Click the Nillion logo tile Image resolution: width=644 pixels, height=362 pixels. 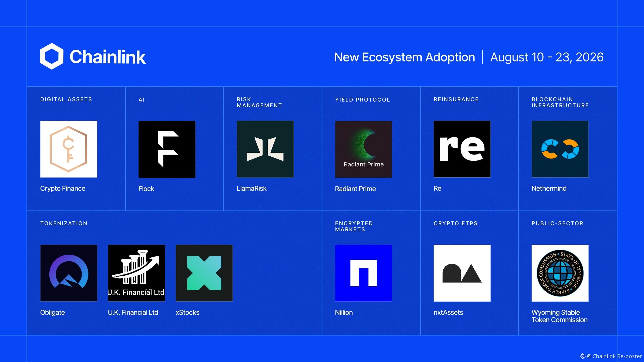point(364,273)
